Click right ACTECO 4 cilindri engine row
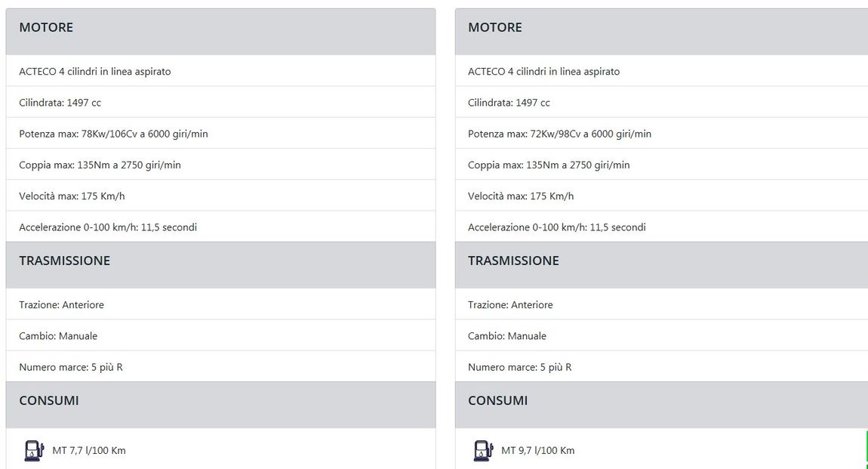The height and width of the screenshot is (469, 868). pyautogui.click(x=661, y=71)
